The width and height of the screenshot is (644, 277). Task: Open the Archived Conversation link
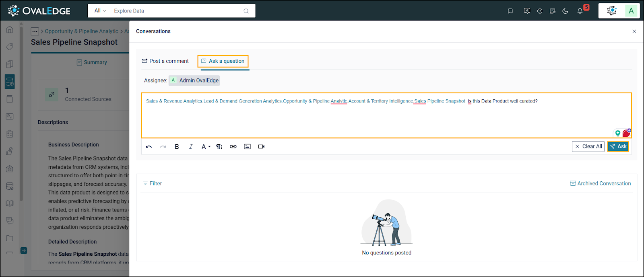(601, 183)
